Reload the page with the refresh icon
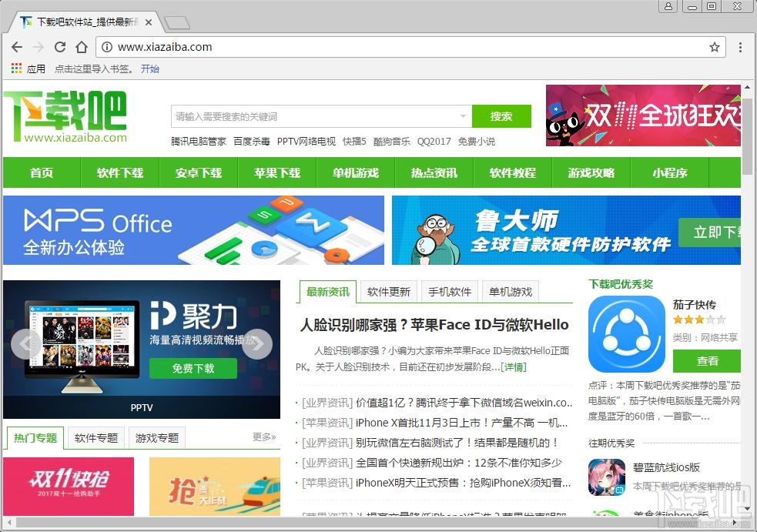This screenshot has height=532, width=757. [x=60, y=47]
